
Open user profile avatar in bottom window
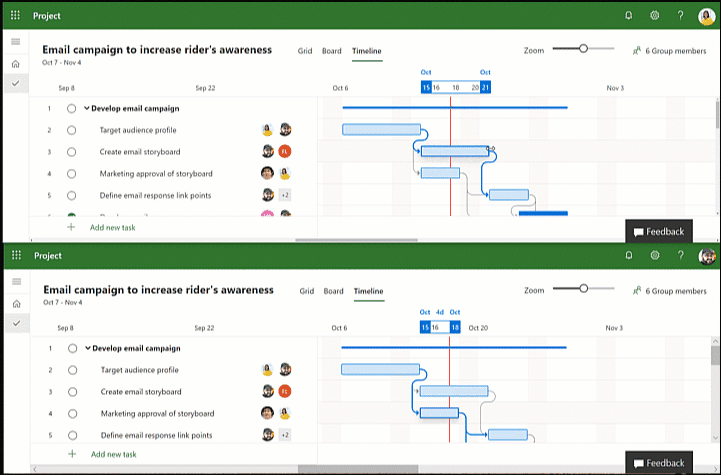(707, 256)
